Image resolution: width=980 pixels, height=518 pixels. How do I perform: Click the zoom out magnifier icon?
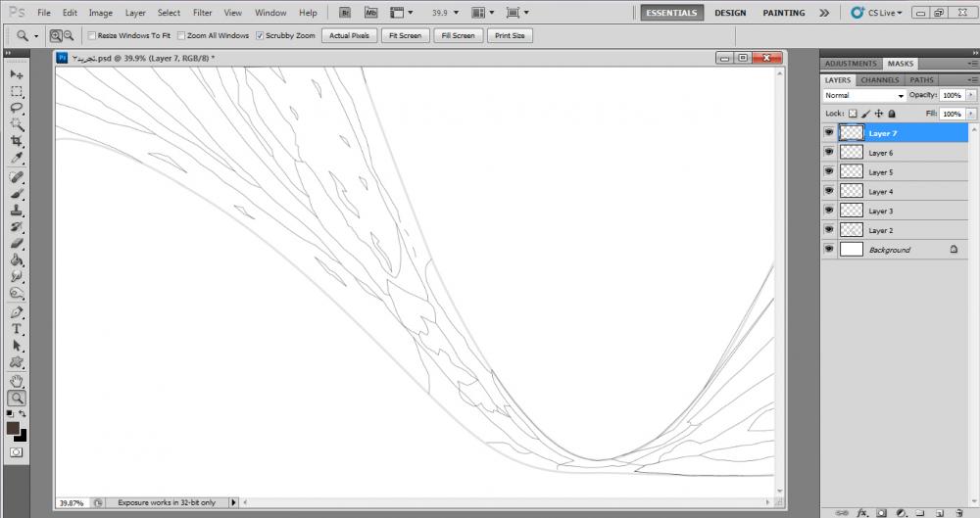click(x=69, y=35)
